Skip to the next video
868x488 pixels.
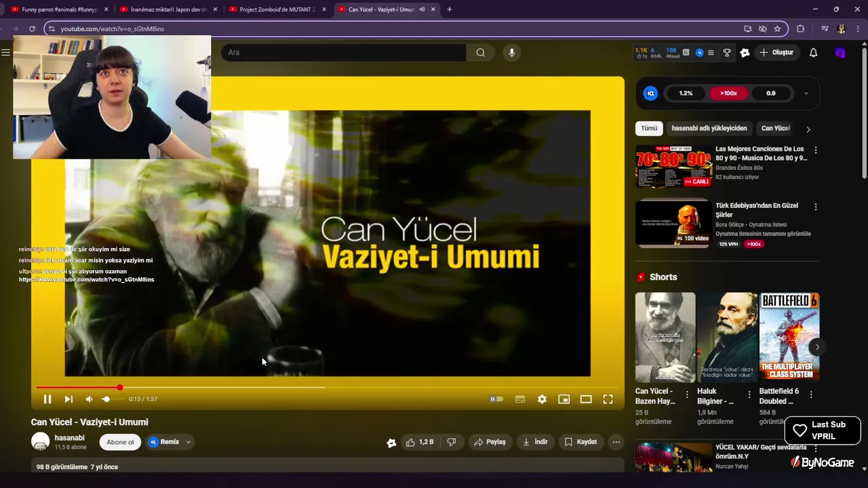click(x=68, y=399)
